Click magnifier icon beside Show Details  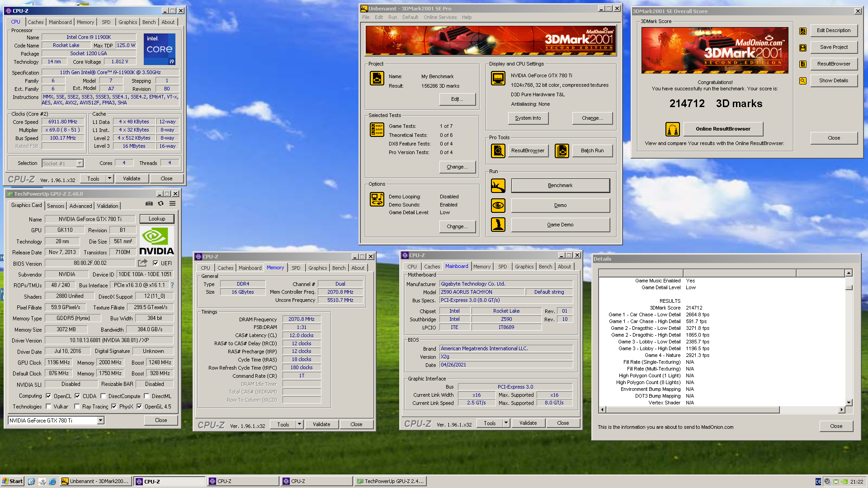point(802,81)
